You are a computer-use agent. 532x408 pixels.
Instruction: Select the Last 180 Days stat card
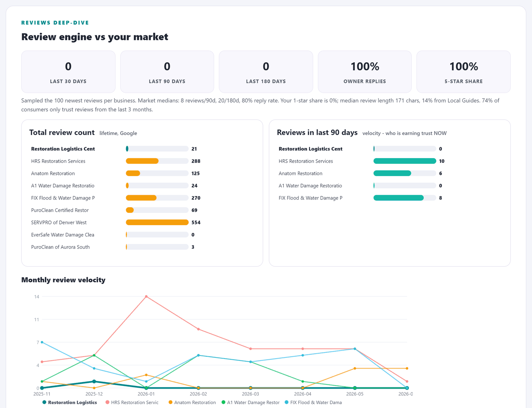pos(266,72)
